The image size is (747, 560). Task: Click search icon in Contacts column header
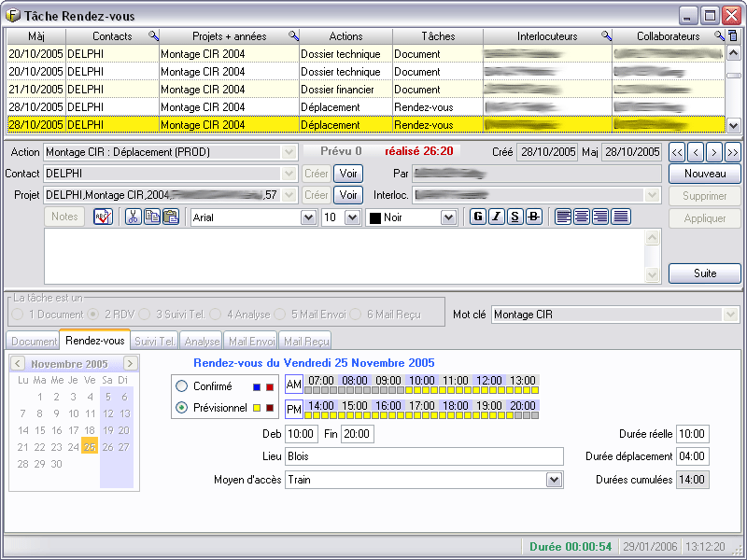(x=153, y=35)
